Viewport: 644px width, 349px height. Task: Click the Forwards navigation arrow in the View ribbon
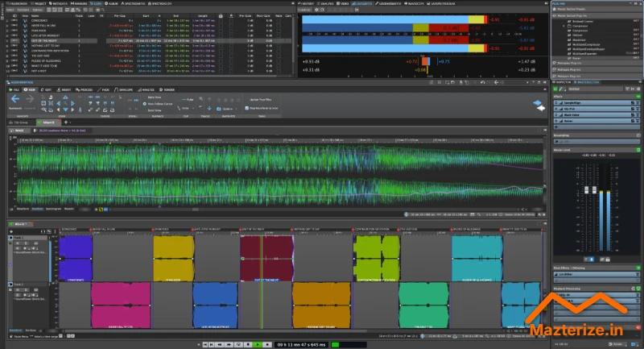(x=29, y=99)
